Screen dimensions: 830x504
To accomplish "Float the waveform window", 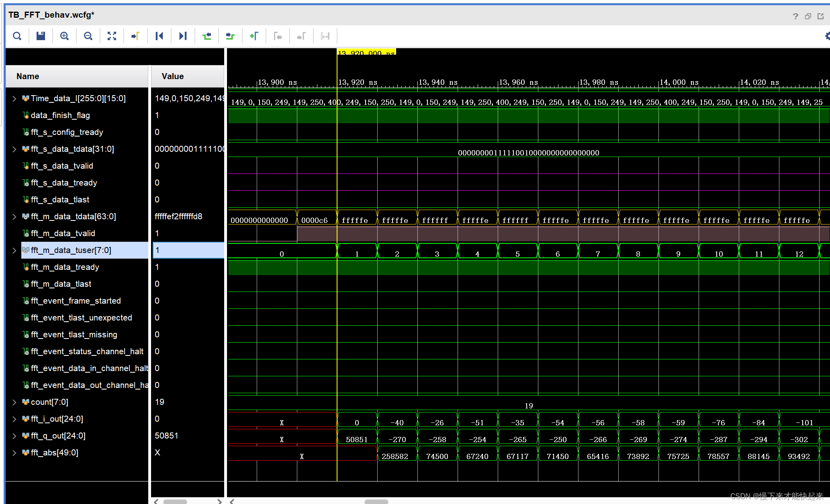I will click(x=808, y=16).
